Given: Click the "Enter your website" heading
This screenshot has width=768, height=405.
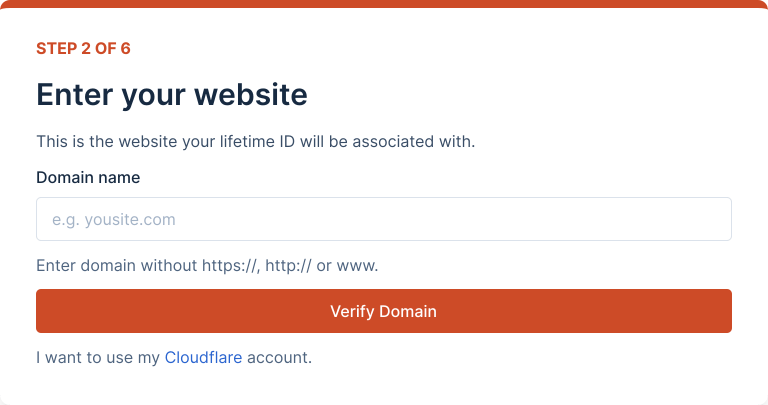Looking at the screenshot, I should [171, 95].
